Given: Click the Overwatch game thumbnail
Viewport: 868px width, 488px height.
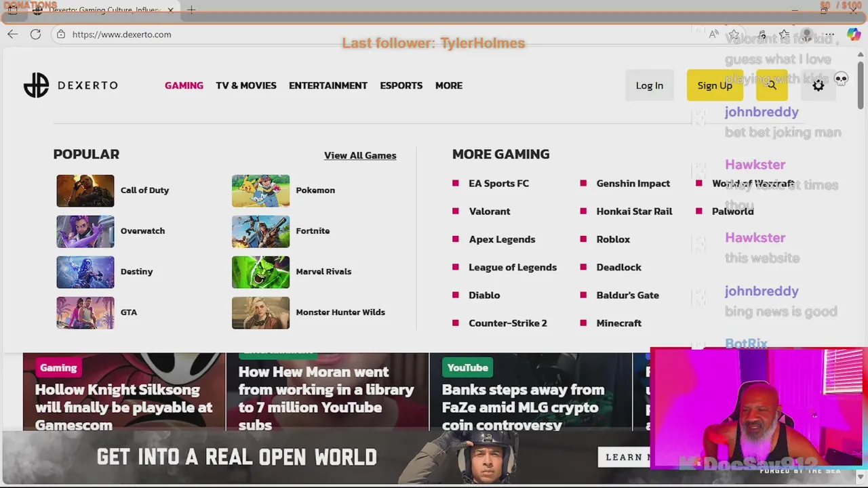Looking at the screenshot, I should pos(85,231).
